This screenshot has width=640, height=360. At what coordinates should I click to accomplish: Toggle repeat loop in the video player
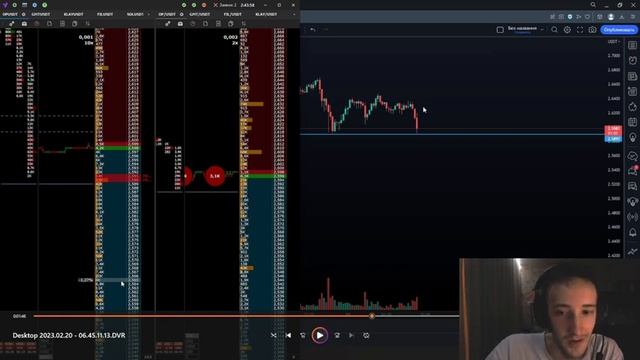(x=366, y=336)
